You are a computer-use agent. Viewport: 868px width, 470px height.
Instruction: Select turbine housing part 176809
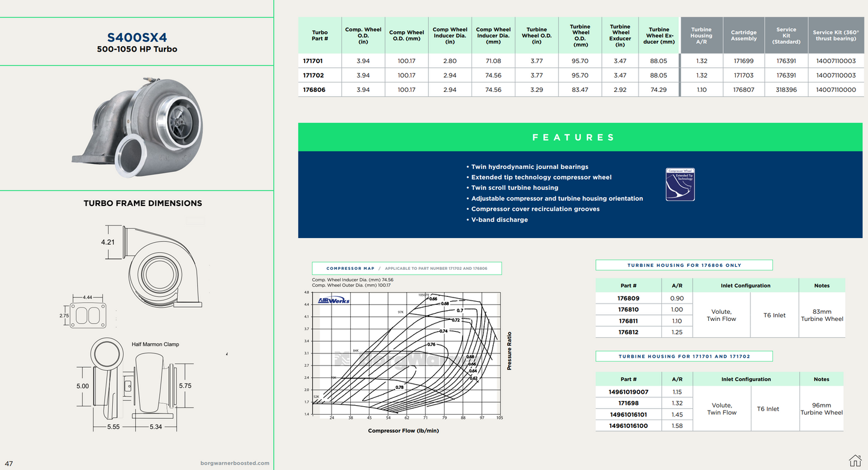(628, 298)
